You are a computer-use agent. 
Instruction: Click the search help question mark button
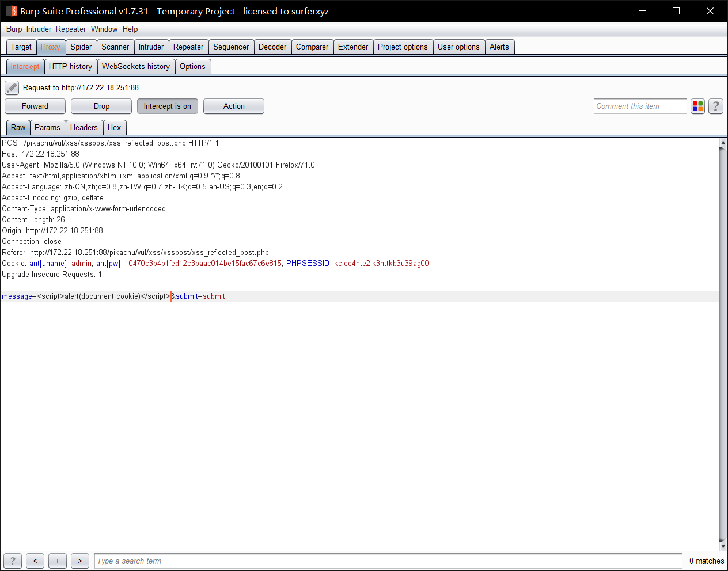tap(13, 561)
